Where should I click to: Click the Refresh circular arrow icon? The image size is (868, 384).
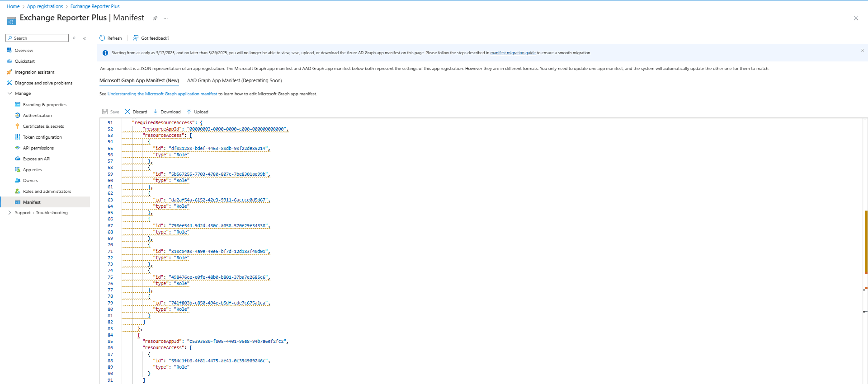coord(102,38)
